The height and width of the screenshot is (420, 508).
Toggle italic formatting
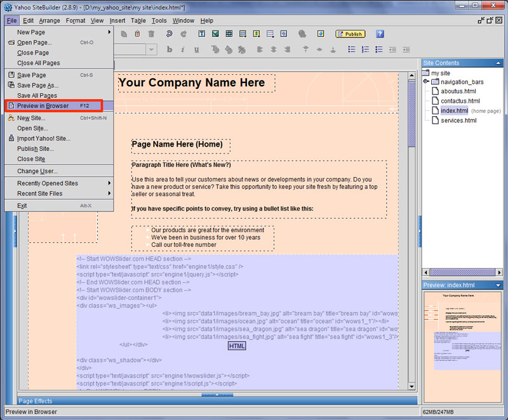pos(183,49)
